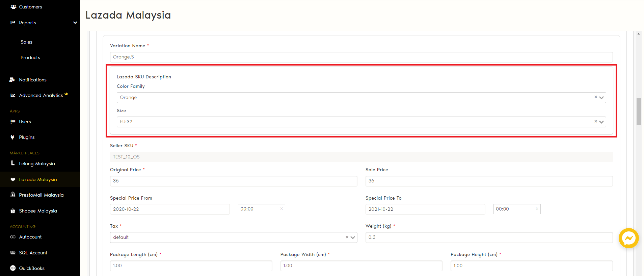Click the QuickBooks icon in sidebar
Image resolution: width=644 pixels, height=276 pixels.
13,268
